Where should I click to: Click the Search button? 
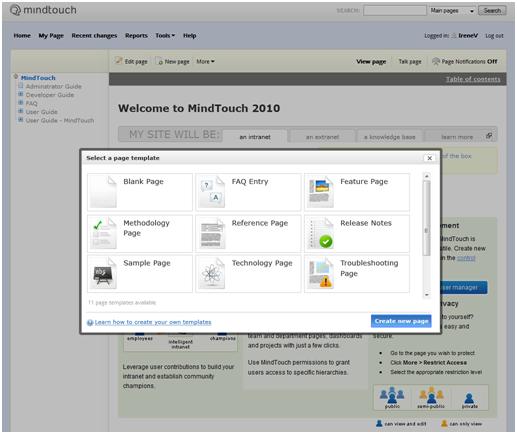492,11
